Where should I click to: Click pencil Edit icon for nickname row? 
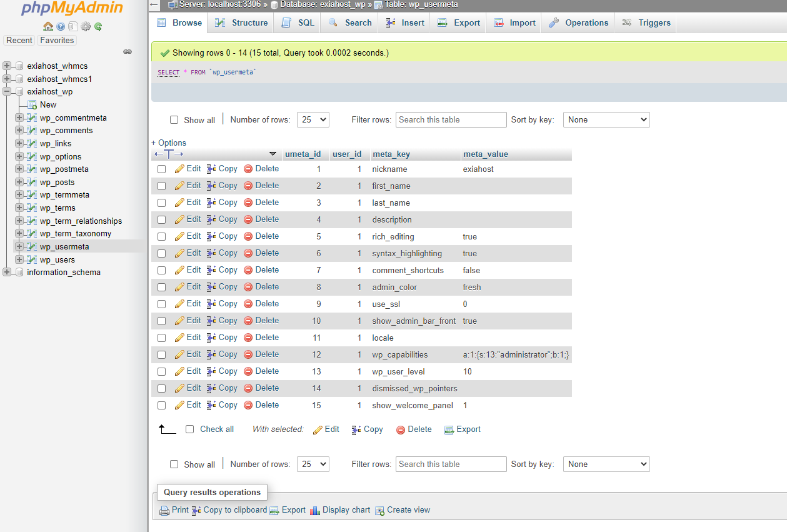coord(179,169)
